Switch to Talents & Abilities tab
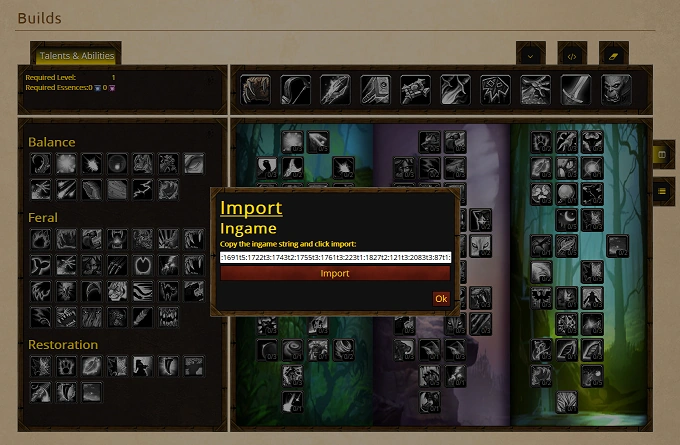This screenshot has width=680, height=445. click(76, 56)
